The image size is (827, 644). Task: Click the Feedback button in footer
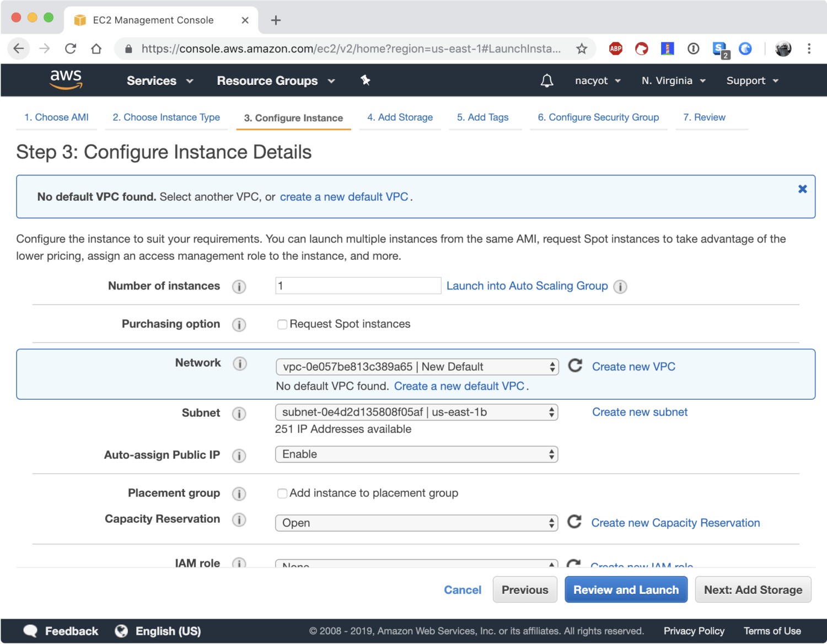tap(61, 631)
